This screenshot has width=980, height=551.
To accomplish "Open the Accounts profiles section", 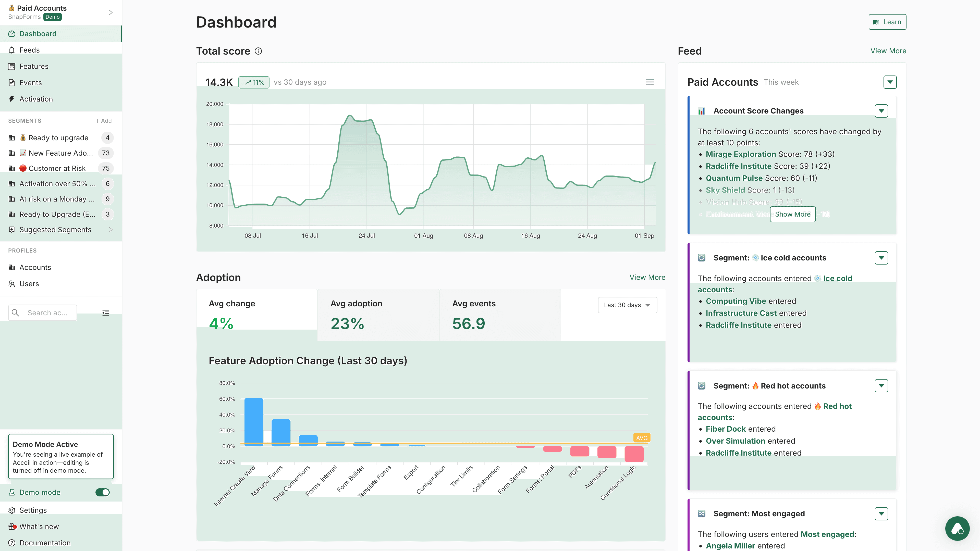I will 35,267.
